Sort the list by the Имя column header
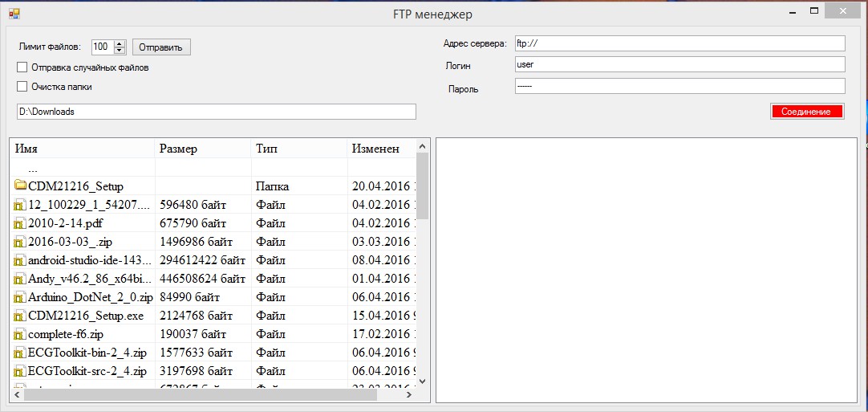This screenshot has width=868, height=412. click(81, 149)
